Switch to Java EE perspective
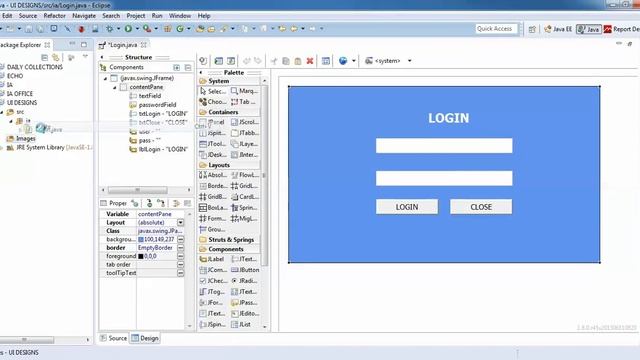Viewport: 640px width, 360px height. click(558, 29)
